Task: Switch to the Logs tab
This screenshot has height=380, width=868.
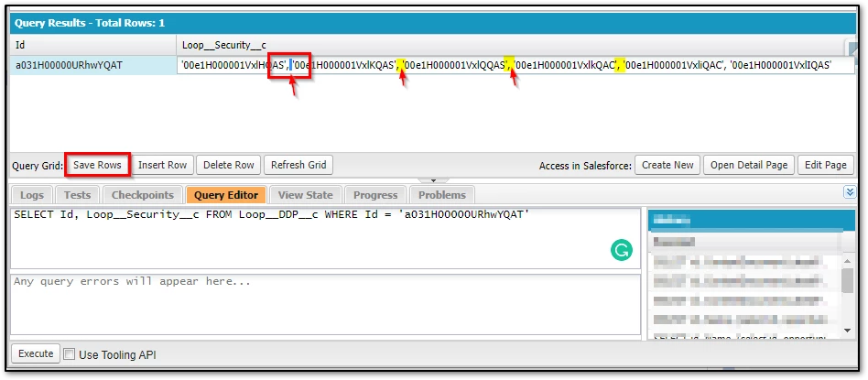Action: pyautogui.click(x=32, y=195)
